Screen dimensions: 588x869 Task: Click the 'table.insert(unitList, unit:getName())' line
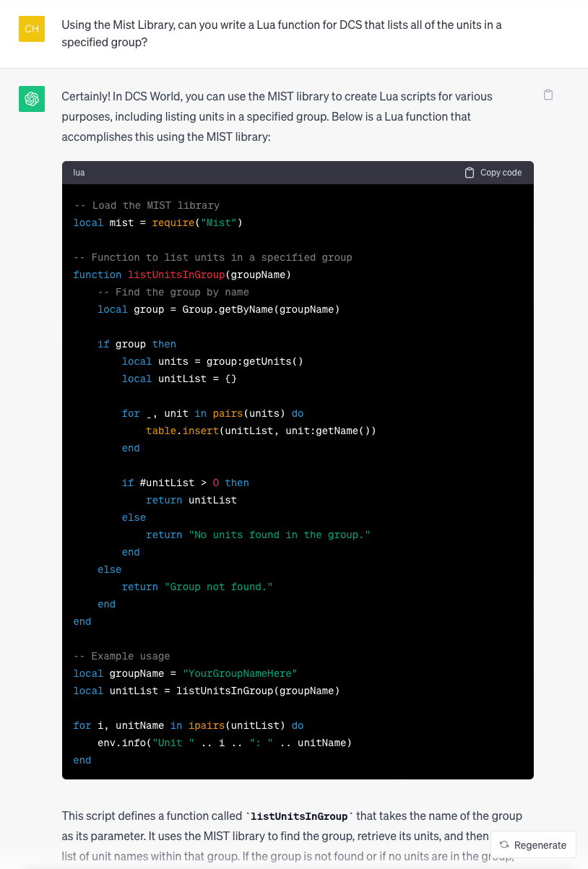click(261, 431)
